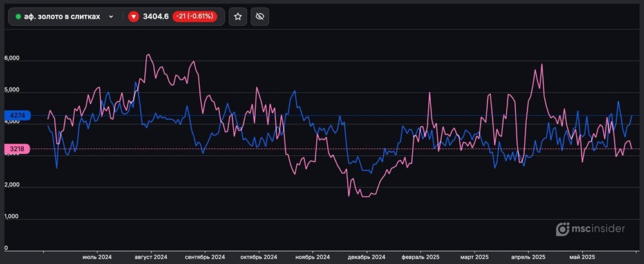The height and width of the screenshot is (264, 644).
Task: Select август 2024 on the time axis
Action: 151,256
